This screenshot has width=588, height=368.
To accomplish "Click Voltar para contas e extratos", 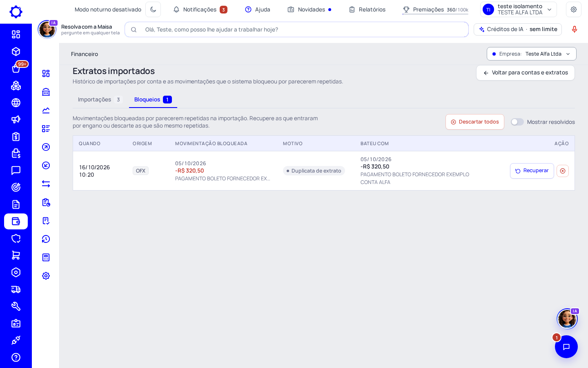I will (526, 73).
